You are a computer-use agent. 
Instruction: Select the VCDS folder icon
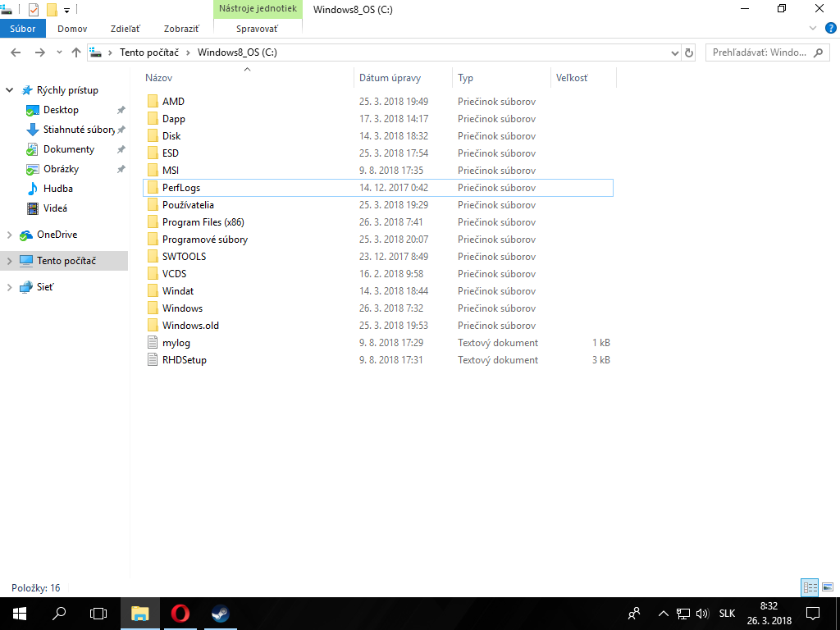coord(153,274)
